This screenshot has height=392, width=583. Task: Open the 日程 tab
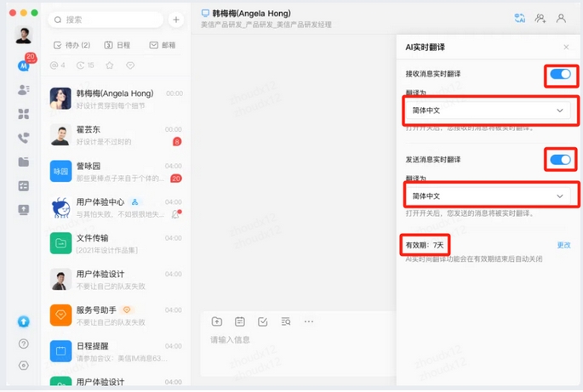[117, 45]
